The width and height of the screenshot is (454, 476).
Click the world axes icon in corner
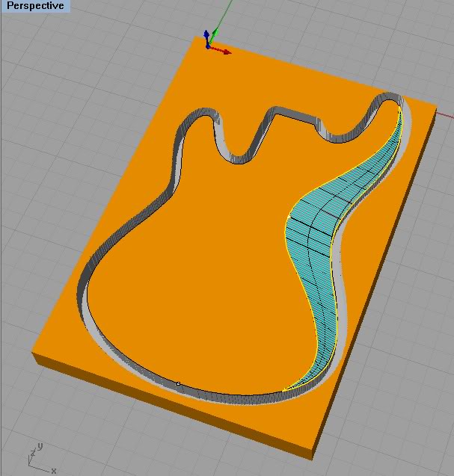click(40, 458)
